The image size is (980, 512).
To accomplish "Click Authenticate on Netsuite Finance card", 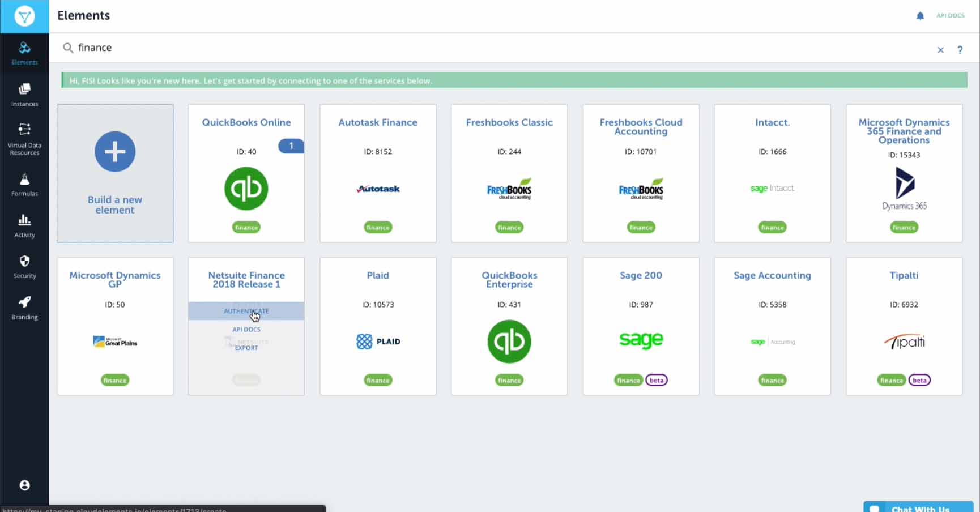I will pos(246,311).
